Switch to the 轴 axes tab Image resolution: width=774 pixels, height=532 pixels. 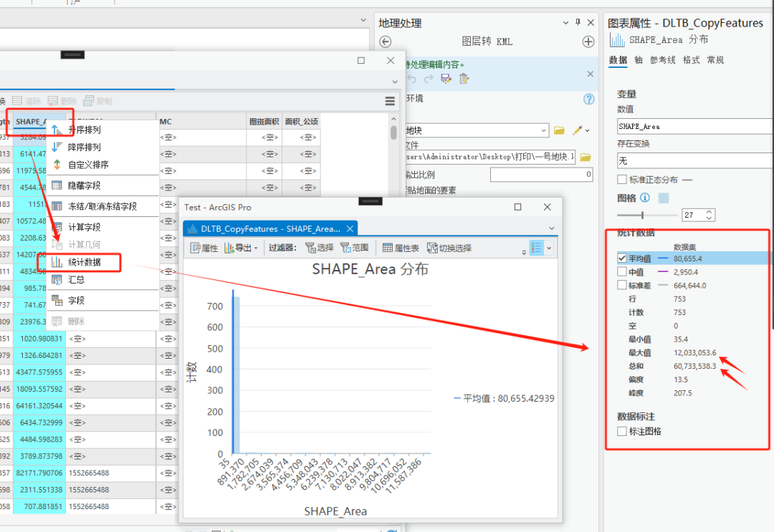639,59
